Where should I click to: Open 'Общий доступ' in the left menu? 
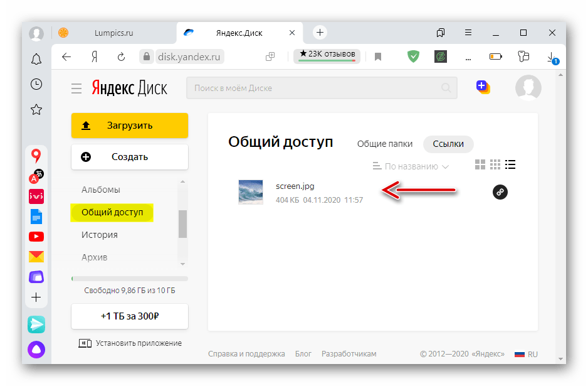coord(112,213)
